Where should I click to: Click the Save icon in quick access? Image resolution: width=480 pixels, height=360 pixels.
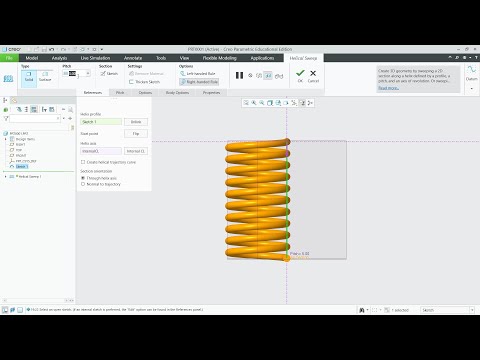pyautogui.click(x=44, y=49)
